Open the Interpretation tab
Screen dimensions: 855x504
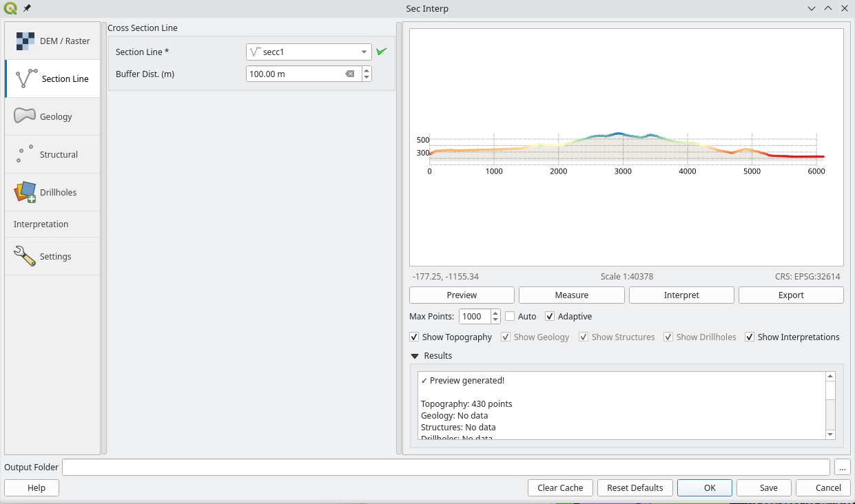[x=41, y=224]
